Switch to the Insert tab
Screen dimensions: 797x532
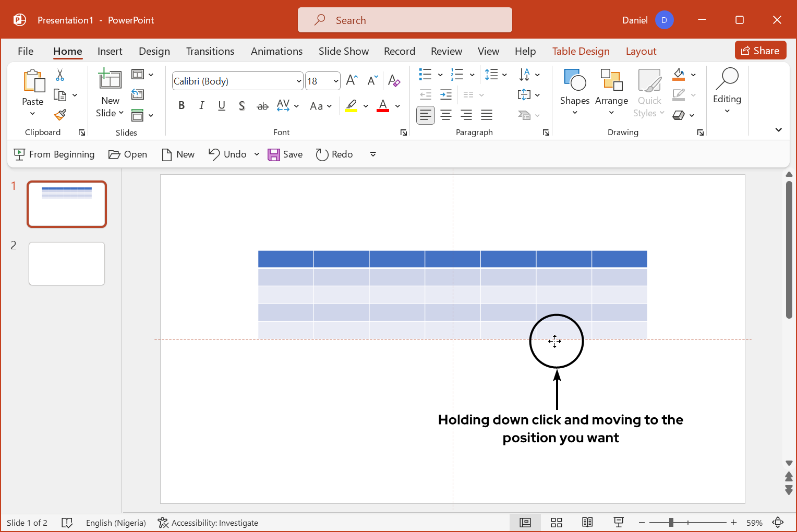coord(110,51)
